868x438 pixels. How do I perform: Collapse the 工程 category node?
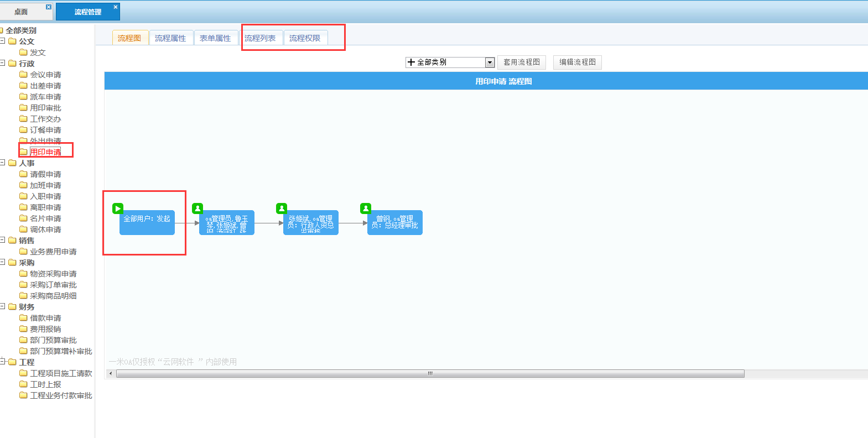[2, 362]
